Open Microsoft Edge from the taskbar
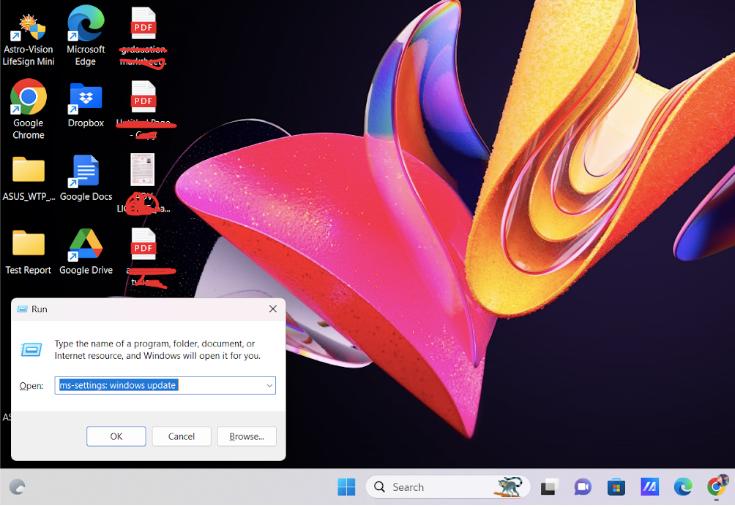 point(683,487)
